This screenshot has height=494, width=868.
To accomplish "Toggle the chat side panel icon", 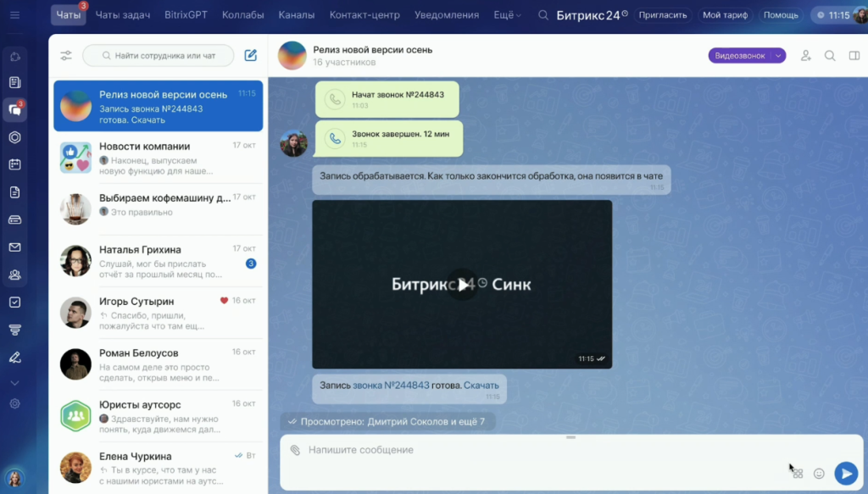I will click(854, 56).
